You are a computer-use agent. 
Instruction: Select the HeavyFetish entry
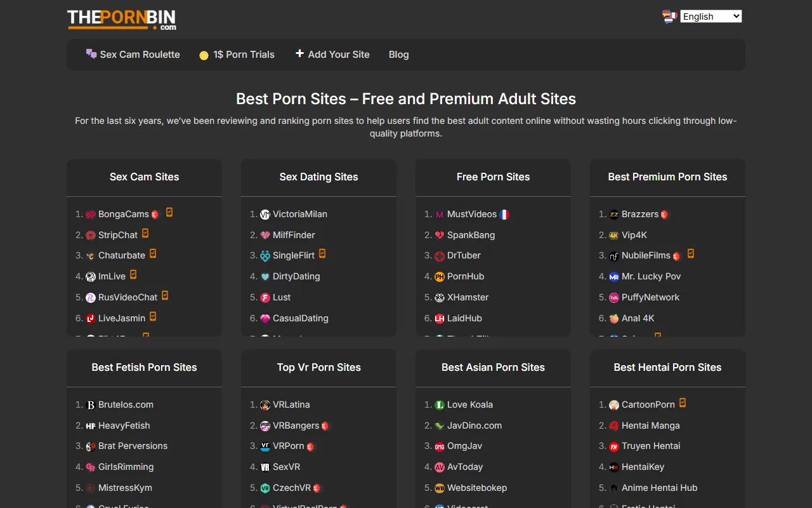[124, 425]
